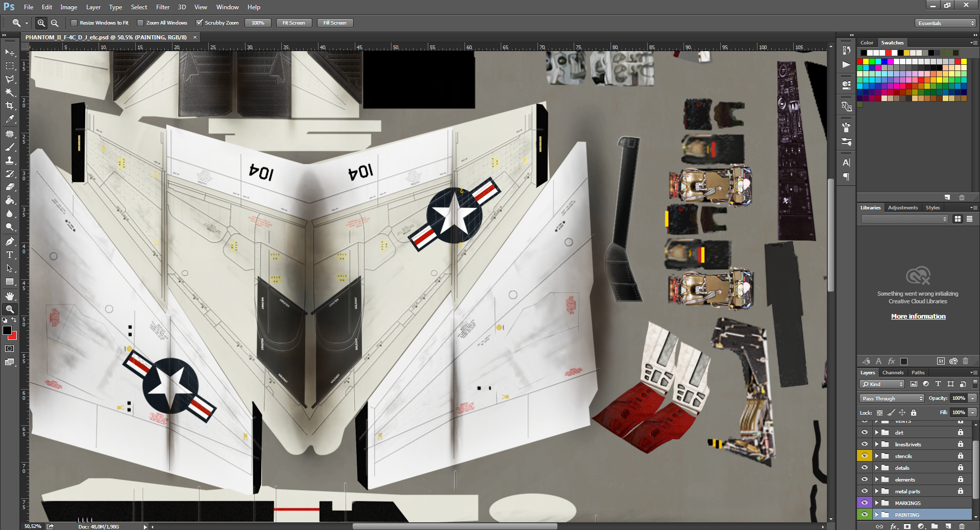Expand the MARKINGS group triangle
The height and width of the screenshot is (530, 980).
click(877, 503)
